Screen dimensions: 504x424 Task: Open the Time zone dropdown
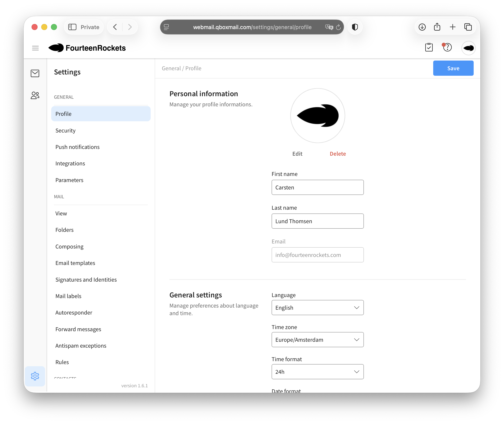(318, 339)
